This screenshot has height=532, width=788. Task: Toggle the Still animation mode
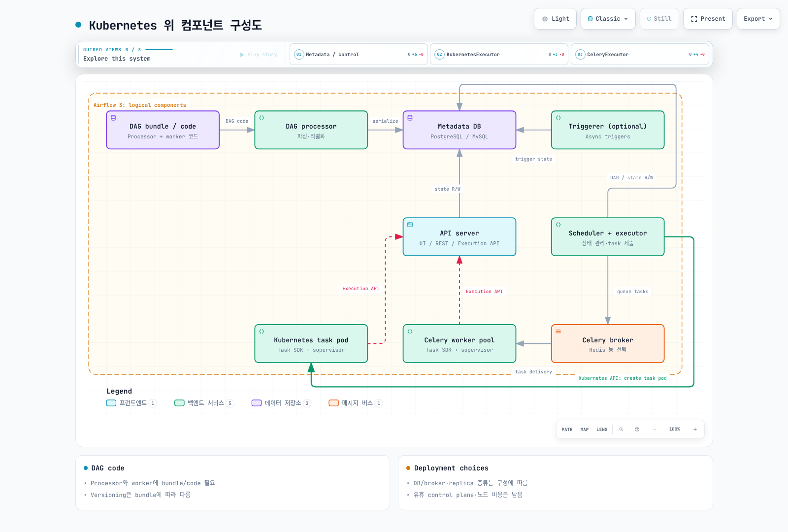659,19
